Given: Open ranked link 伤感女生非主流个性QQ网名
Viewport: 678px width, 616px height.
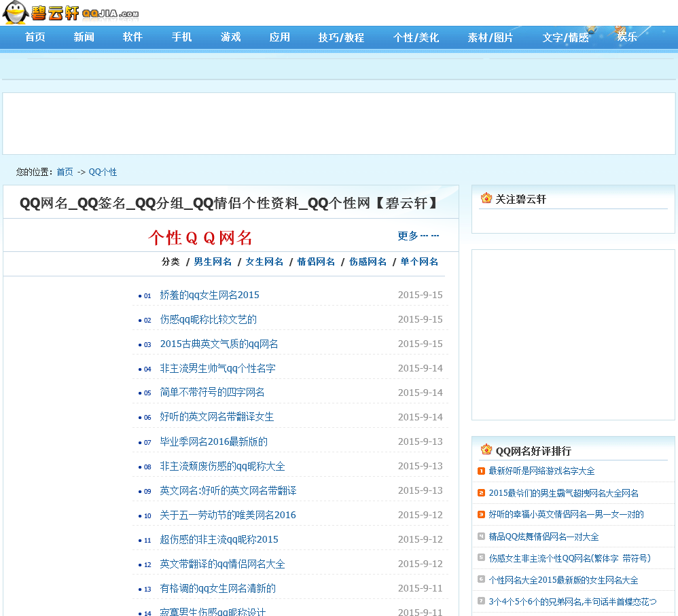Looking at the screenshot, I should (570, 558).
